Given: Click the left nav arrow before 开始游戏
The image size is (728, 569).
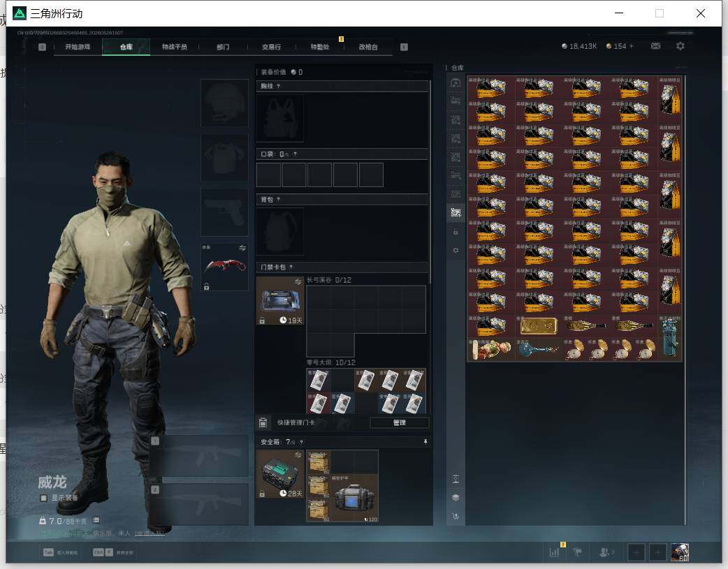Looking at the screenshot, I should (x=42, y=47).
